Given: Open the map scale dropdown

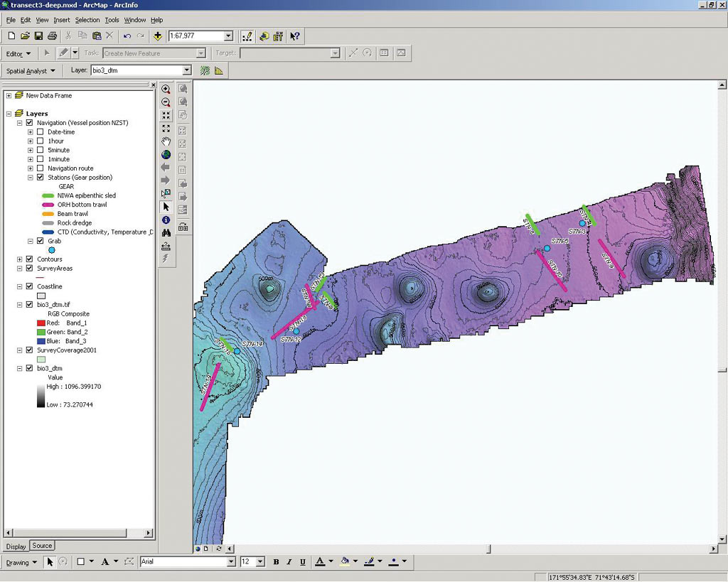Looking at the screenshot, I should (228, 36).
